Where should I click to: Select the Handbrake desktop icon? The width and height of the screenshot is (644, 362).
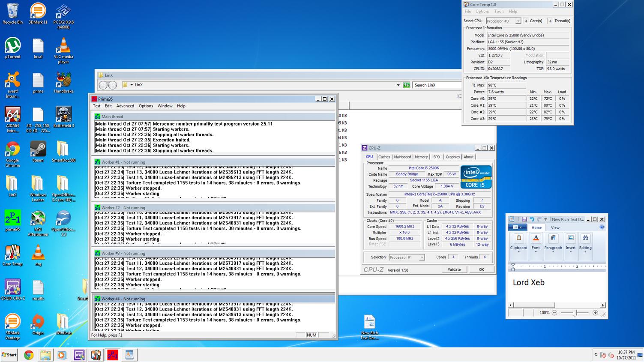(63, 82)
